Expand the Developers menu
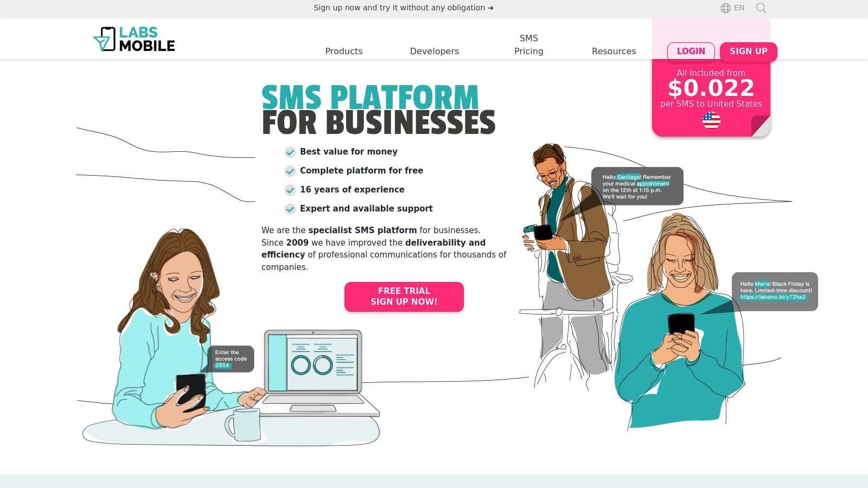This screenshot has height=488, width=868. click(435, 51)
